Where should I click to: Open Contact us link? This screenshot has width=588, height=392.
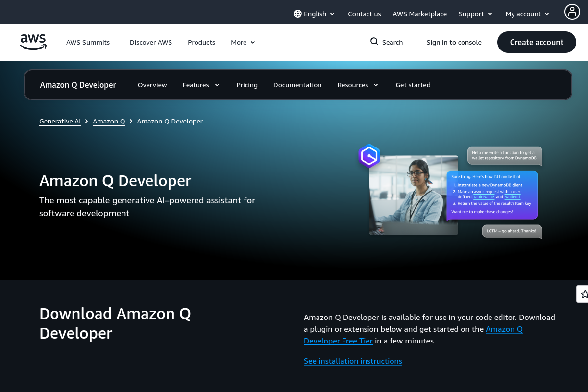click(365, 14)
